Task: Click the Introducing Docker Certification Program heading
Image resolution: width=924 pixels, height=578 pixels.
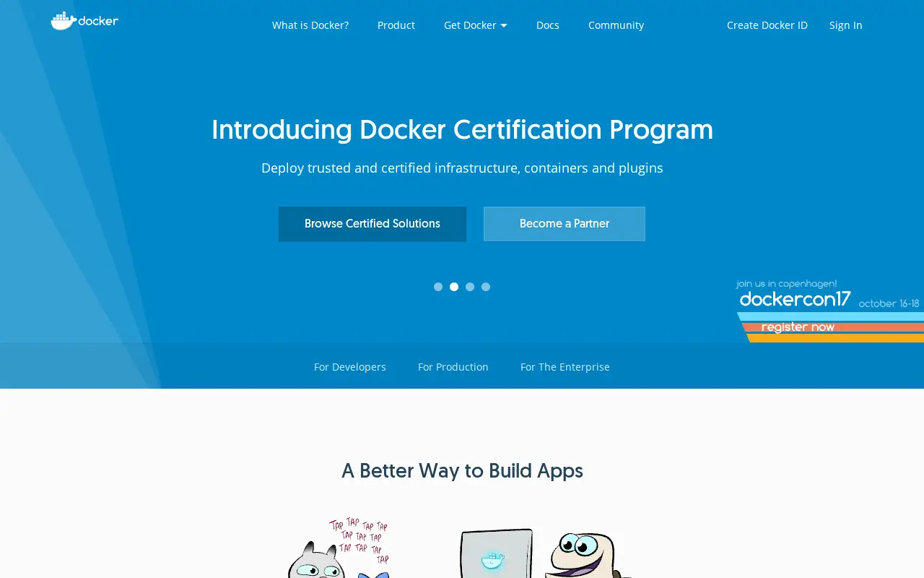Action: coord(462,130)
